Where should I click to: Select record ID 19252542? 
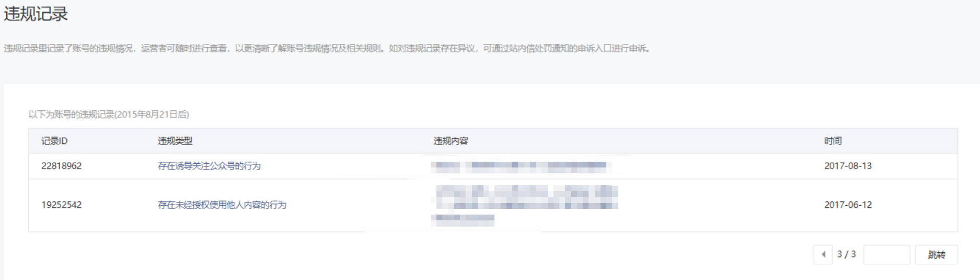point(62,205)
